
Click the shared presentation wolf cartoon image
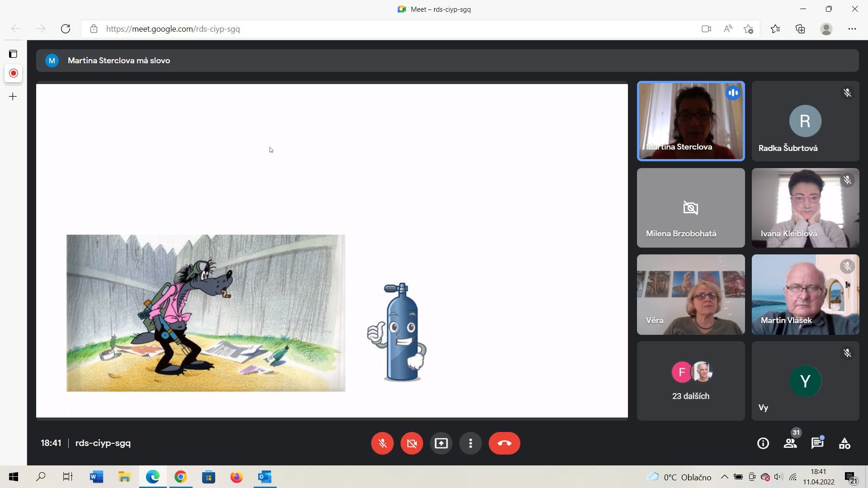pyautogui.click(x=206, y=313)
